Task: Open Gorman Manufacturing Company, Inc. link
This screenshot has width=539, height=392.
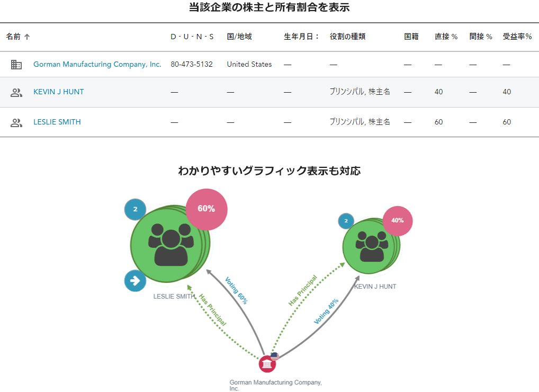Action: 97,64
